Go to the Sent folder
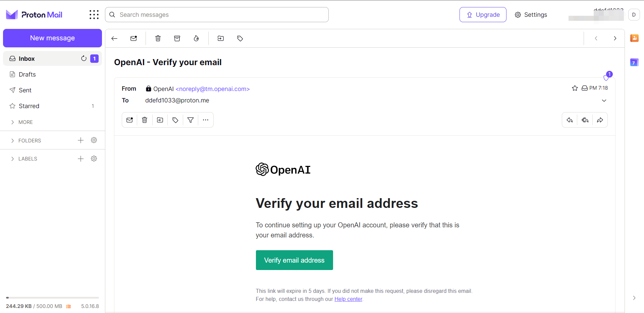The height and width of the screenshot is (313, 644). tap(25, 90)
